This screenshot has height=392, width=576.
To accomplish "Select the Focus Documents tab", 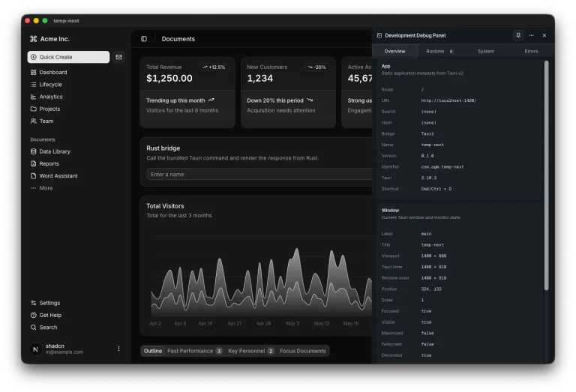I will tap(303, 351).
